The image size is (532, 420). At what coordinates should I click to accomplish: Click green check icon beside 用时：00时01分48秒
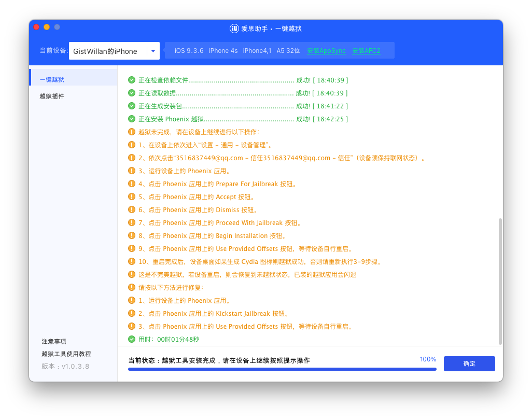(x=132, y=339)
